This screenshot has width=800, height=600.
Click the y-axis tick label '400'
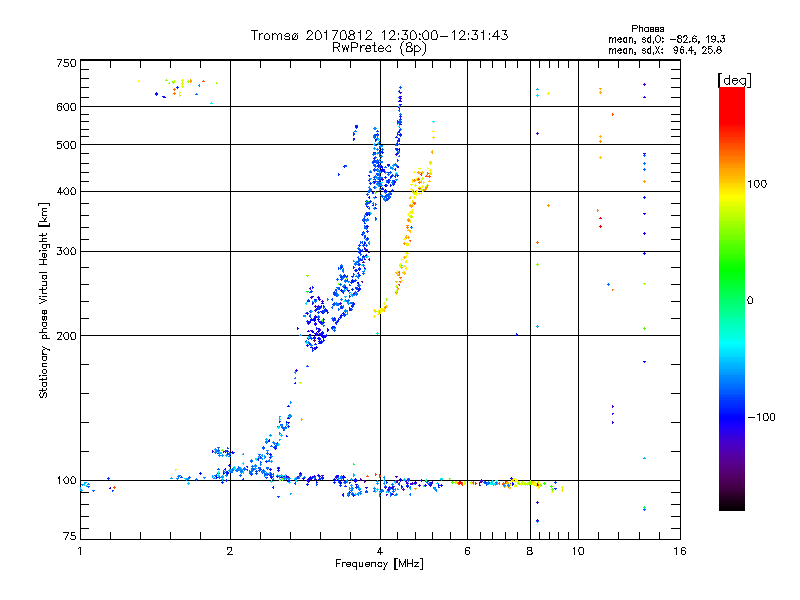tap(67, 192)
